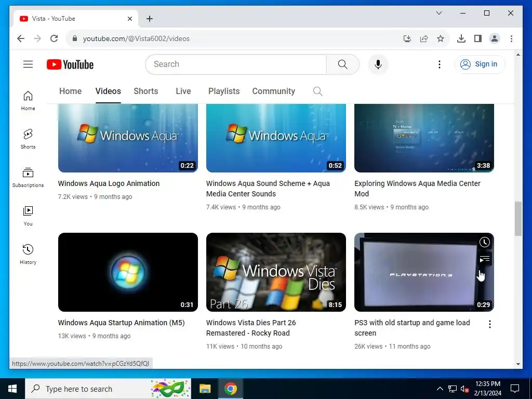
Task: Open the YouTube guide hamburger menu
Action: (28, 64)
